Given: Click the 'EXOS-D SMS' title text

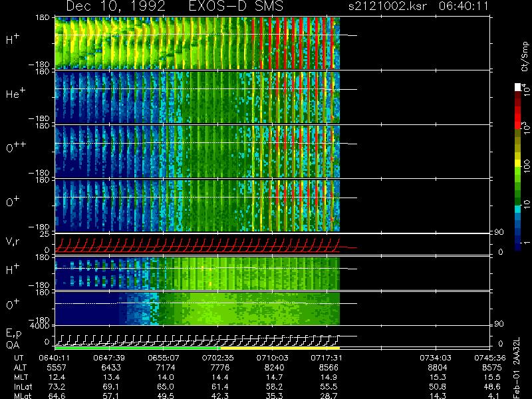Looking at the screenshot, I should tap(236, 6).
